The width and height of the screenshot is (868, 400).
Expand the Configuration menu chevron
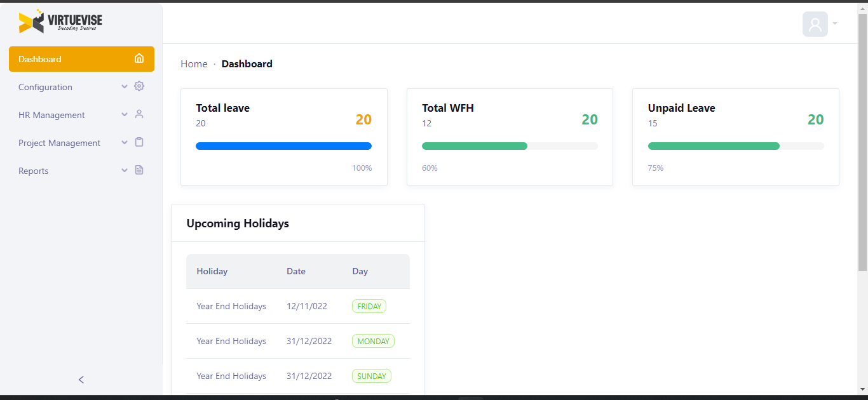click(x=125, y=87)
